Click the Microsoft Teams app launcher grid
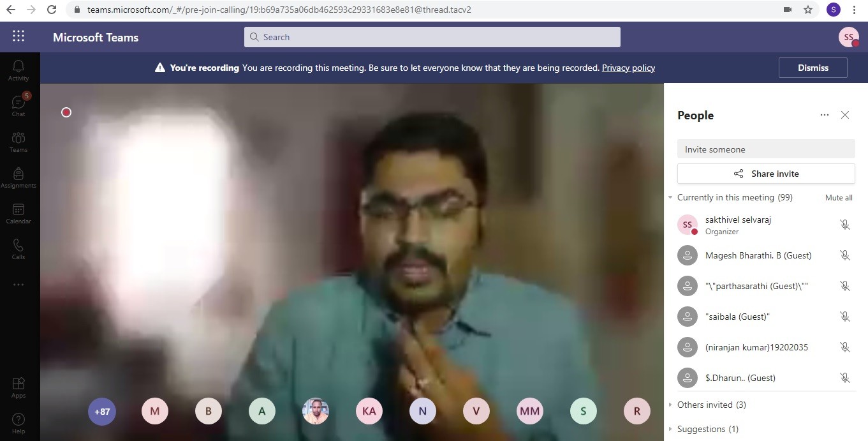Screen dimensions: 868x441 pos(18,36)
